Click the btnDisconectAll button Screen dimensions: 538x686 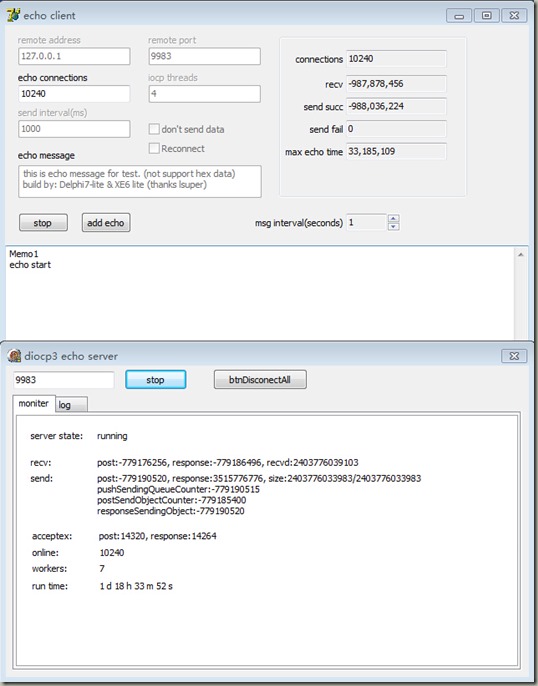[260, 380]
